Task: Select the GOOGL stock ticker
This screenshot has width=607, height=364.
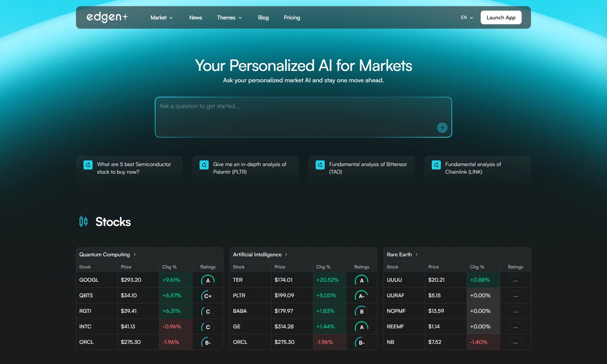Action: point(89,280)
